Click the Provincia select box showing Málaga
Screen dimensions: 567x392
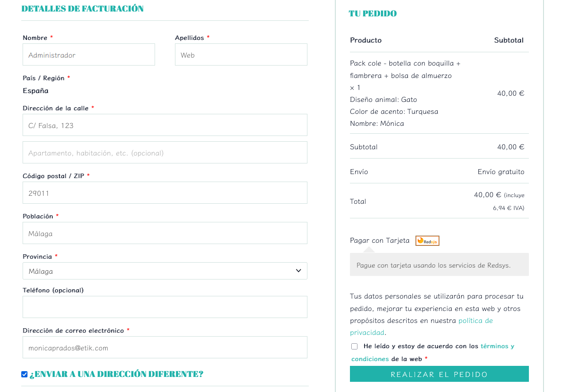155,271
